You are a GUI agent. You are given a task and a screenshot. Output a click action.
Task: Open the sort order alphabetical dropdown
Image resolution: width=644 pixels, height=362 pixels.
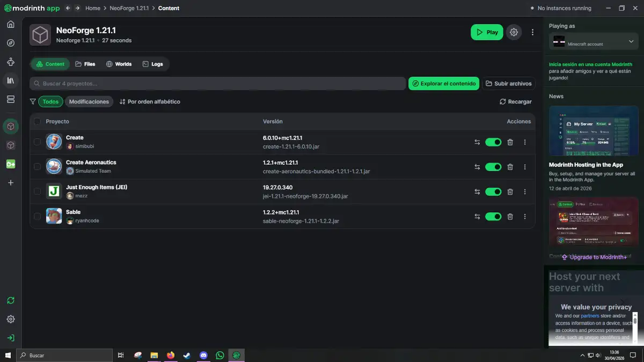pos(150,102)
